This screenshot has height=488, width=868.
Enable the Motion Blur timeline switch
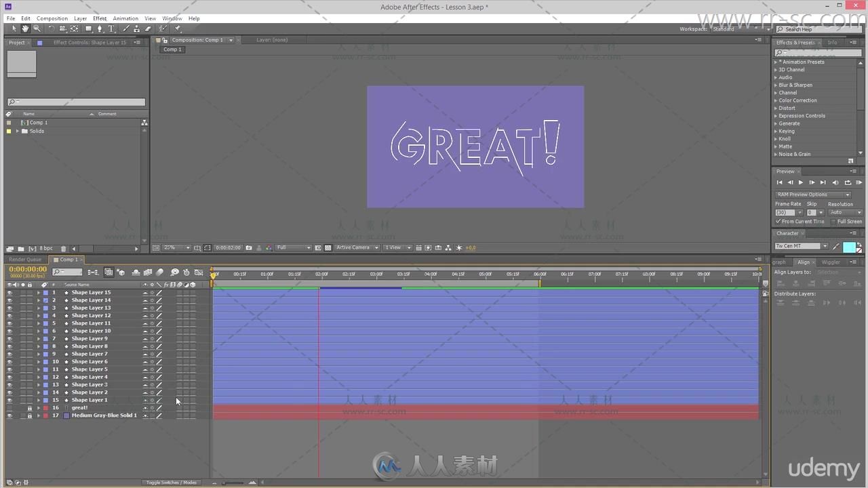pyautogui.click(x=159, y=272)
